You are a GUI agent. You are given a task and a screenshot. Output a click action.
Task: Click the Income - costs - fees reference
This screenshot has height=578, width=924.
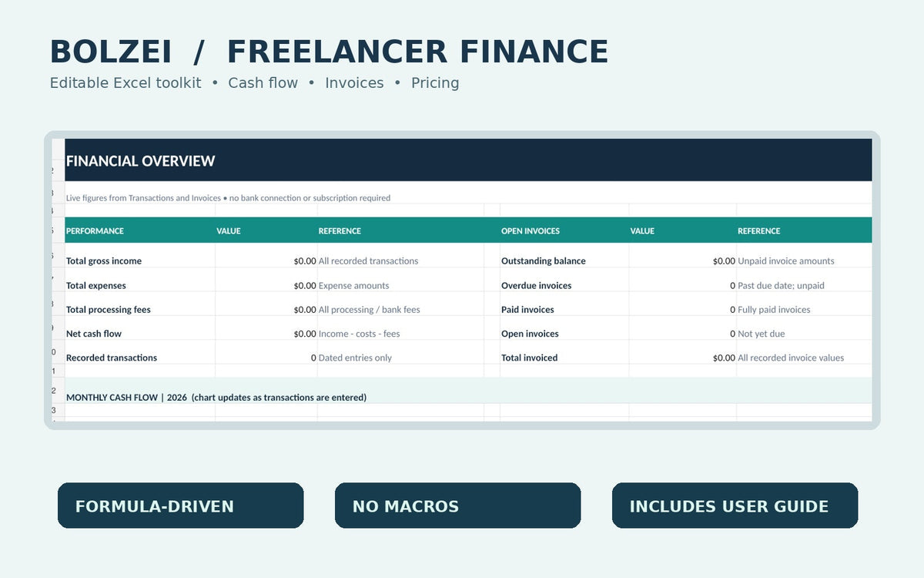(x=360, y=334)
